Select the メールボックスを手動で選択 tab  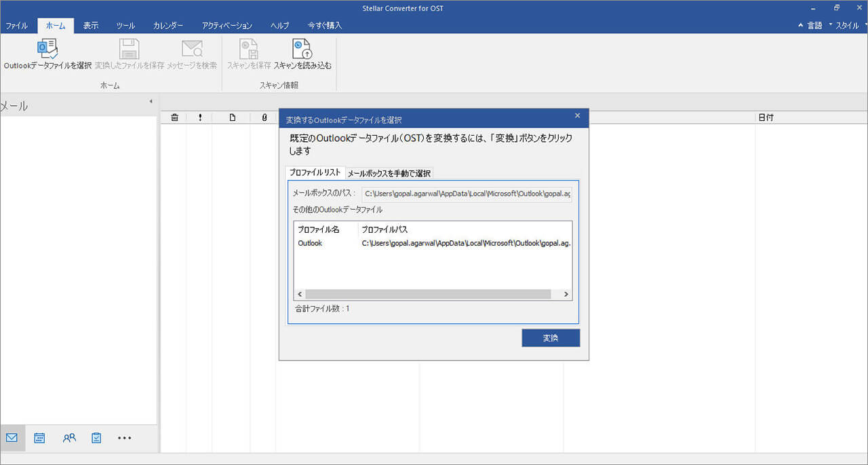pyautogui.click(x=389, y=173)
